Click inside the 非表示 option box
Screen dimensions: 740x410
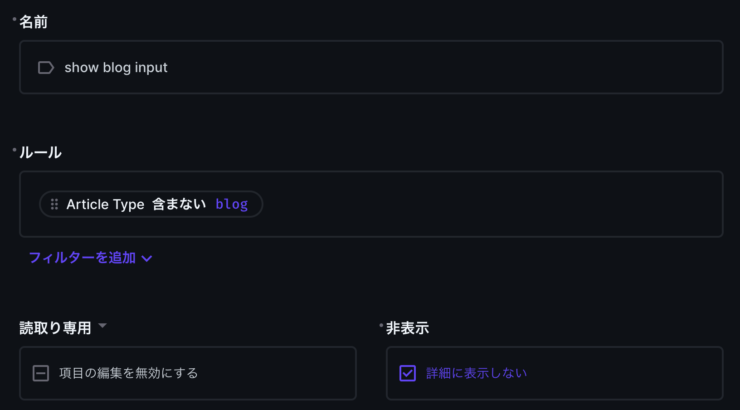[555, 373]
